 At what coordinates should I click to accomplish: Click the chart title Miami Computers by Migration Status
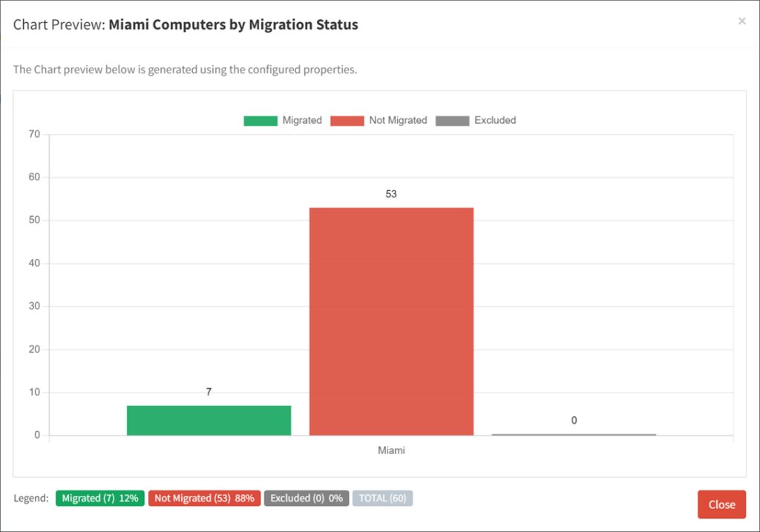233,24
